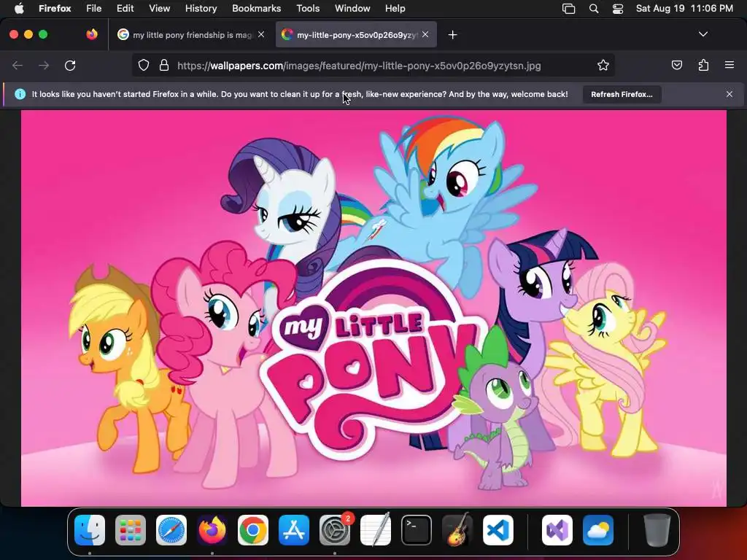Launch Google Chrome from the Dock
The image size is (747, 560).
[x=253, y=530]
